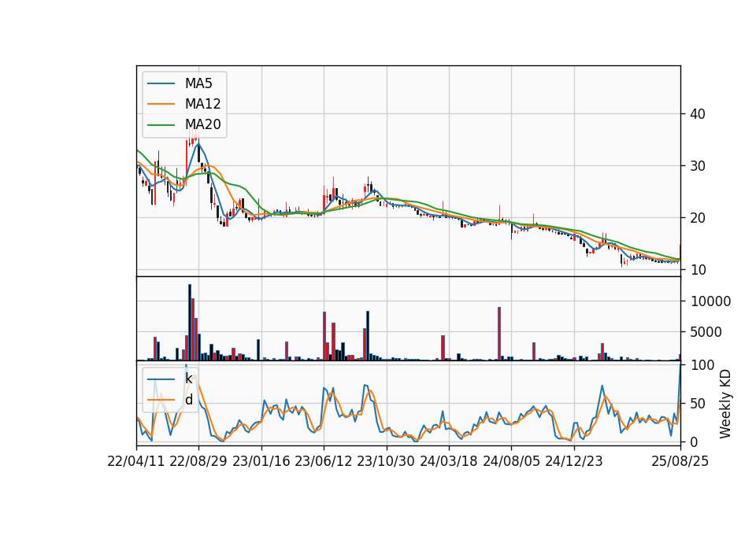Click the MA5 legend label
The width and height of the screenshot is (756, 543).
coord(198,83)
